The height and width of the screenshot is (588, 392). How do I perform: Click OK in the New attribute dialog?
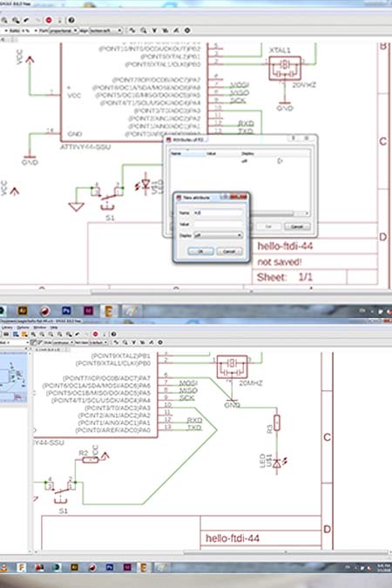pos(200,251)
